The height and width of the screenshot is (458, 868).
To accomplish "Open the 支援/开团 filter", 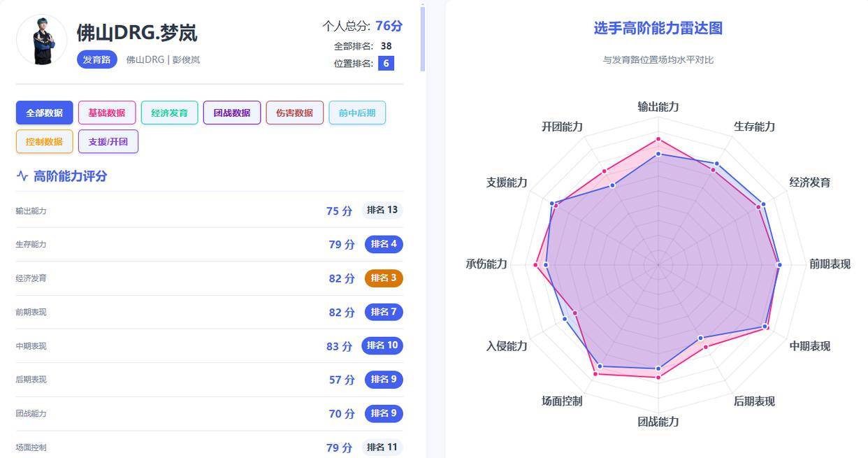I will (108, 141).
